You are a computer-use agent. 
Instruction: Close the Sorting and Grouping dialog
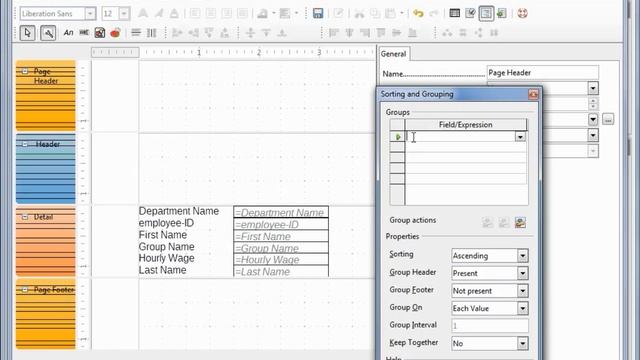pos(533,94)
